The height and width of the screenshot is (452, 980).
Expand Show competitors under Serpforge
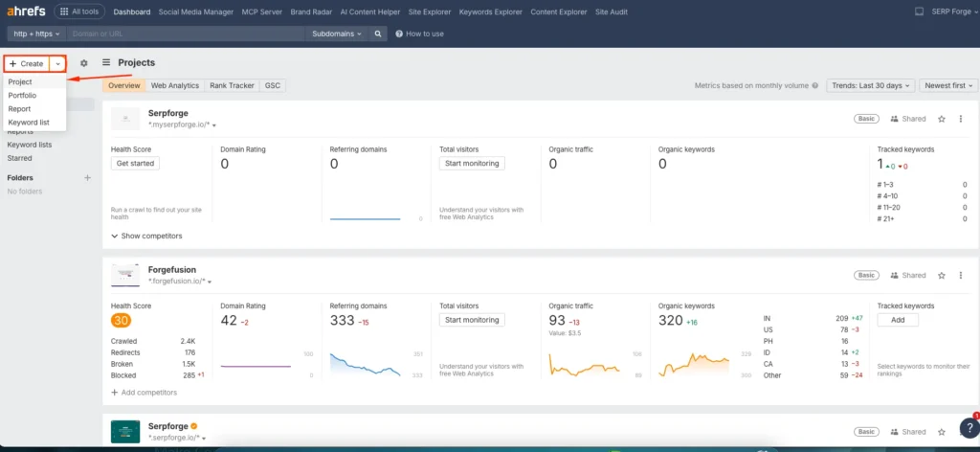pyautogui.click(x=146, y=236)
